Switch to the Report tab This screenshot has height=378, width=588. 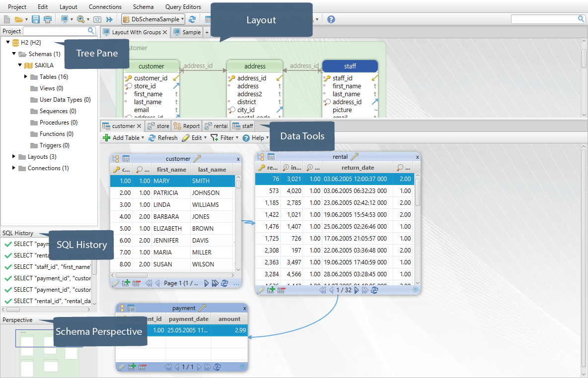(x=186, y=126)
